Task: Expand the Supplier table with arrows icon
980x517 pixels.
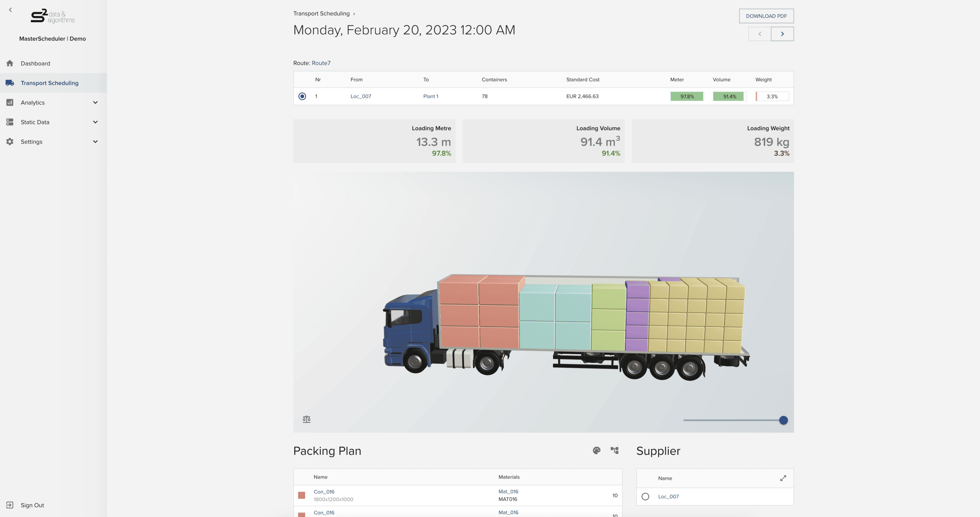Action: 783,478
